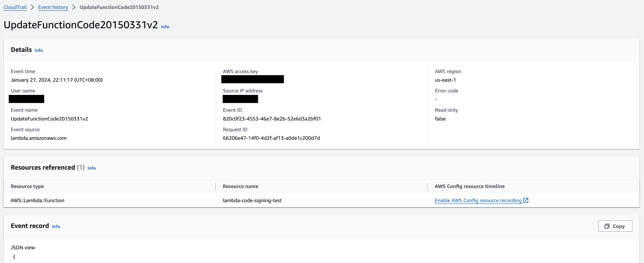Viewport: 644px width, 263px height.
Task: Copy the event record JSON
Action: (615, 226)
